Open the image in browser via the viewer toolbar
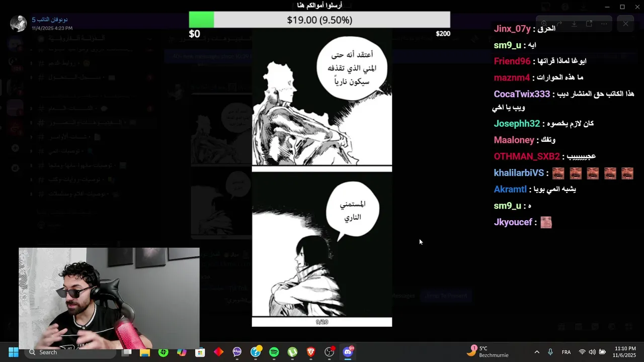This screenshot has height=362, width=644. [x=589, y=24]
